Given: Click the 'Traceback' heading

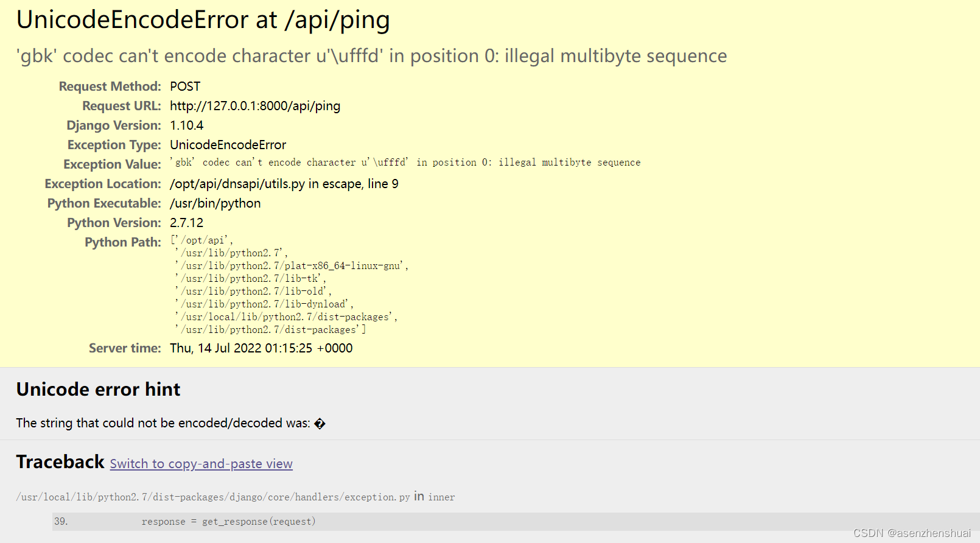Looking at the screenshot, I should (60, 462).
